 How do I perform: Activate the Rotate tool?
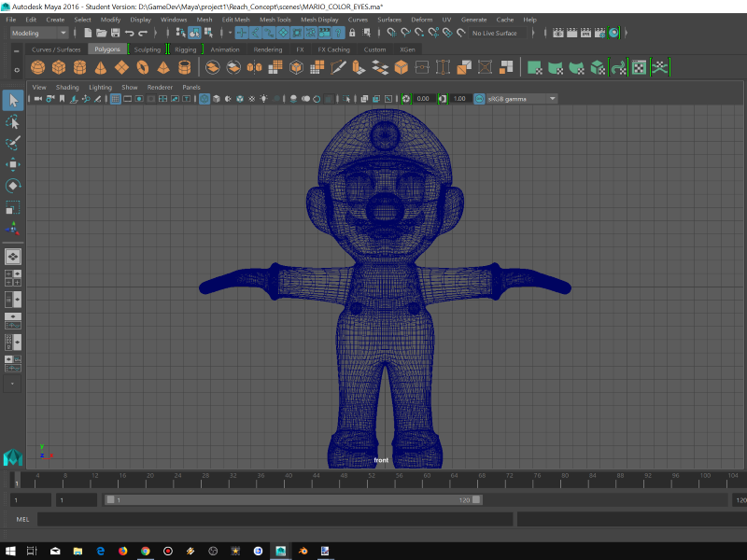tap(13, 186)
